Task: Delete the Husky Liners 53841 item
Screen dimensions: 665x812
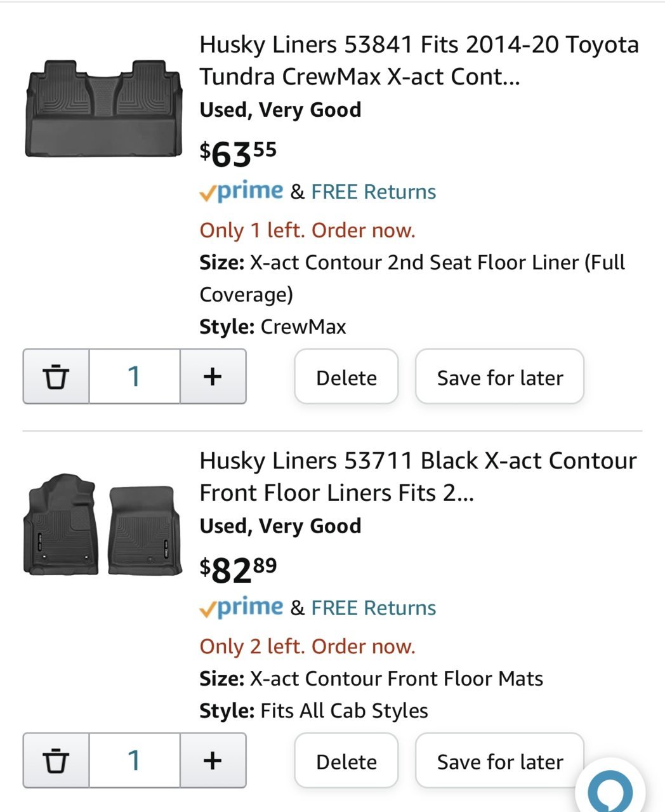Action: [346, 376]
